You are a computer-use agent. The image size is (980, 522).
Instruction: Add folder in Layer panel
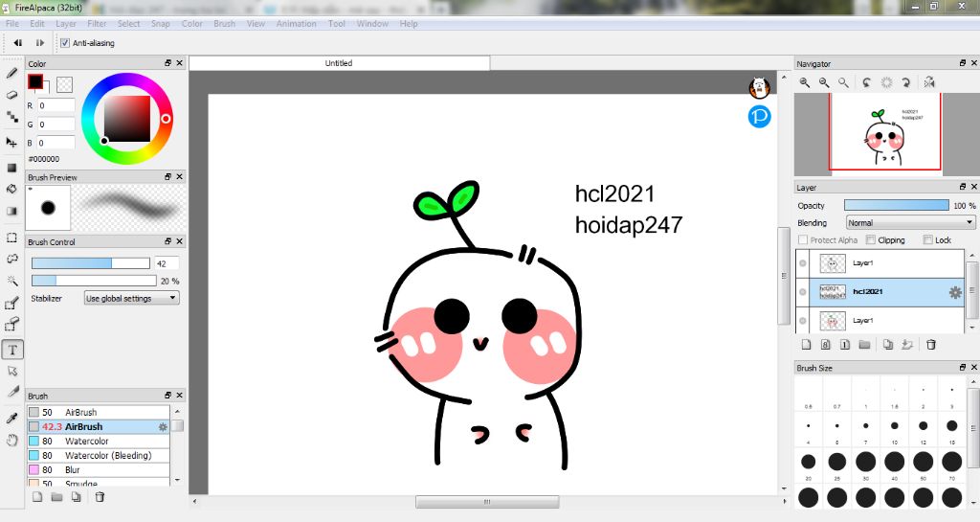pyautogui.click(x=864, y=345)
